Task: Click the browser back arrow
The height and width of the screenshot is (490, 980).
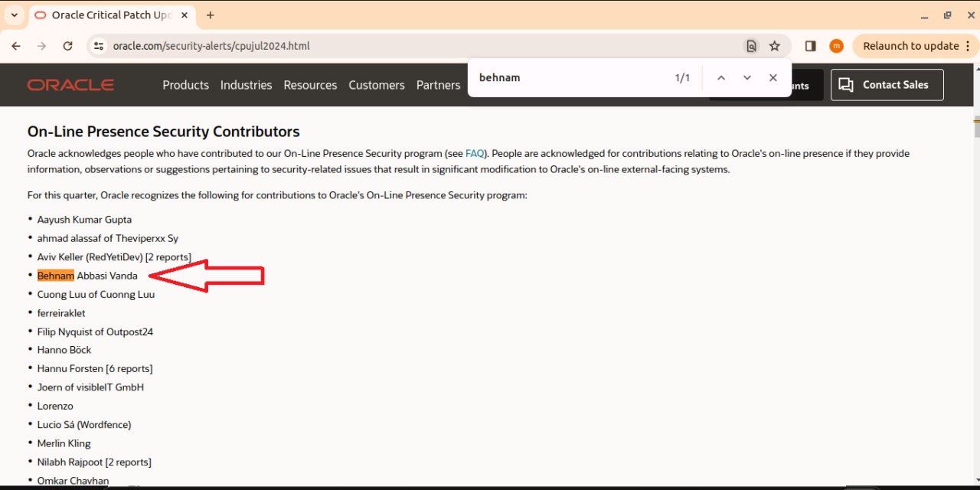Action: (16, 46)
